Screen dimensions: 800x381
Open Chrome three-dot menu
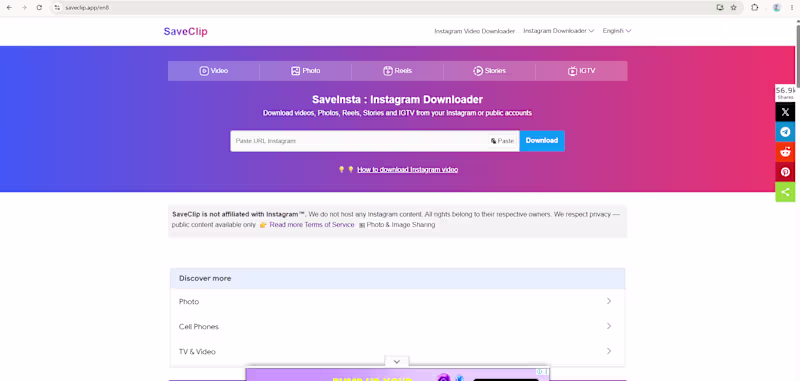(x=791, y=8)
